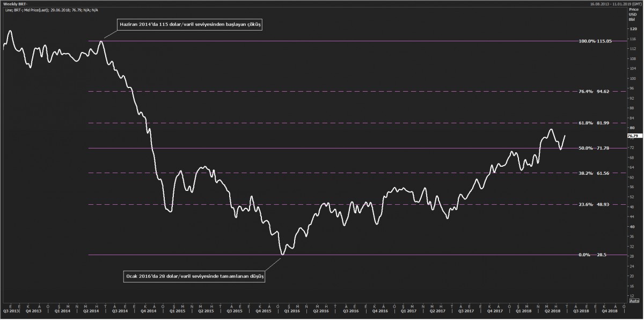Select the BRT- Mid Price legend line
Viewport: 644px width, 320px height.
coord(53,10)
